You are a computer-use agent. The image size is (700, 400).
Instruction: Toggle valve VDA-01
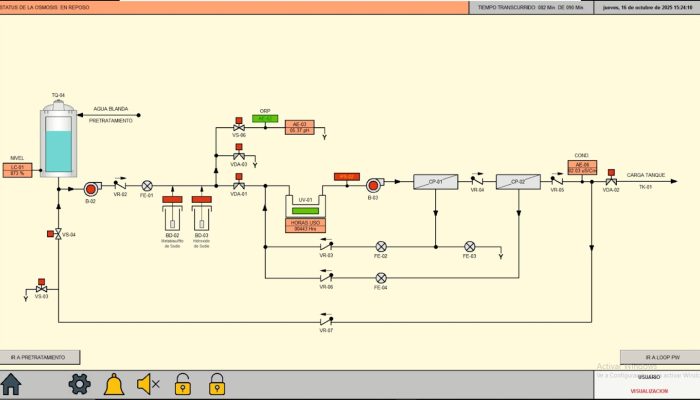point(239,185)
